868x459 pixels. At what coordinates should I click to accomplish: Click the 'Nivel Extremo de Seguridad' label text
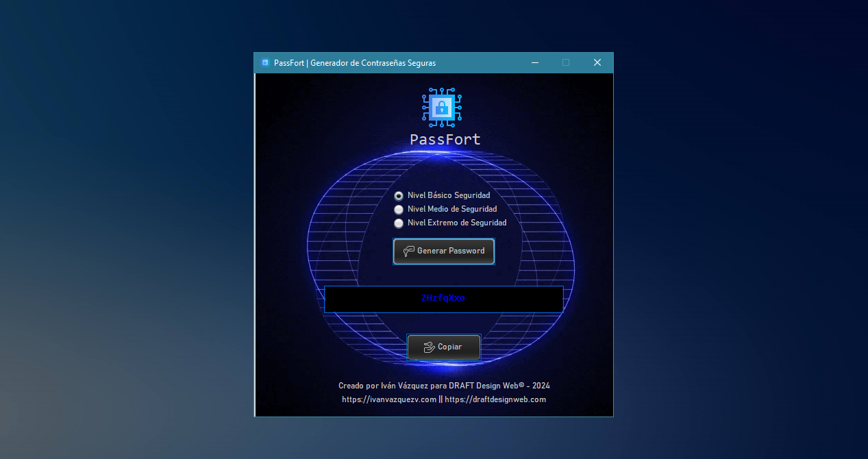tap(457, 223)
